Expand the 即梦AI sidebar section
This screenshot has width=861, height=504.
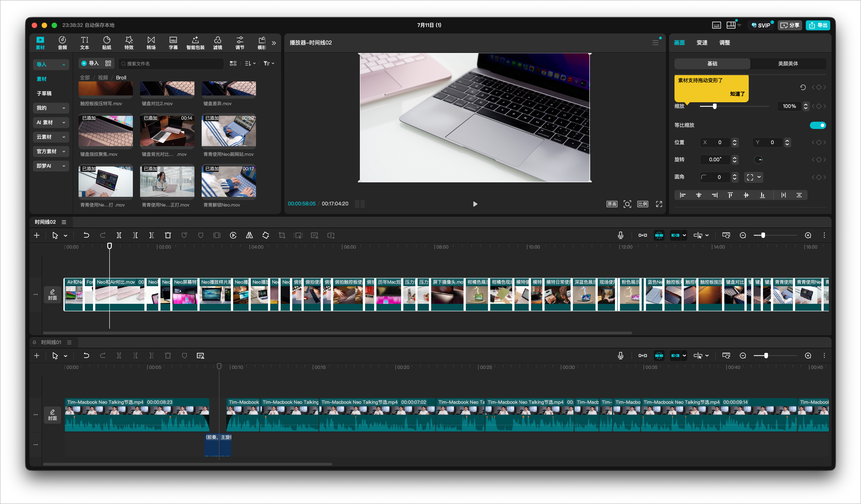click(51, 166)
